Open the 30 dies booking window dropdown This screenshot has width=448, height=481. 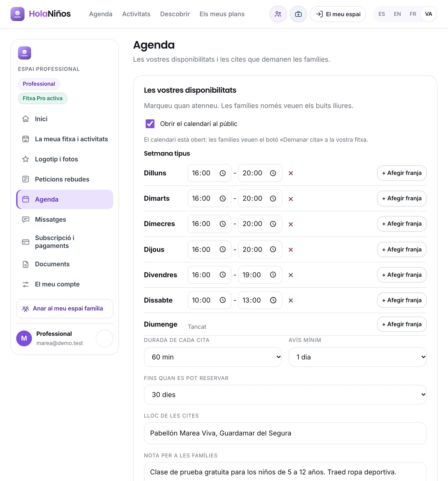pos(285,395)
